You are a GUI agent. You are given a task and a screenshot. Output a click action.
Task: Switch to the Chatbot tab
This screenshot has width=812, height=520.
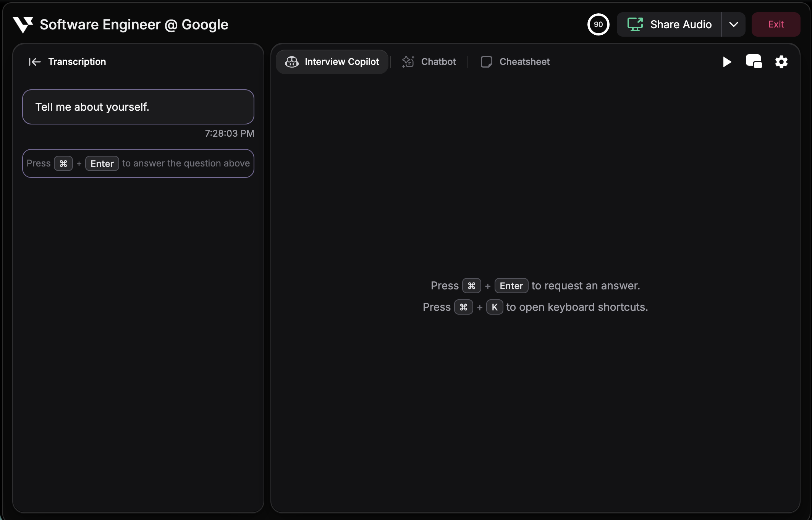tap(429, 62)
